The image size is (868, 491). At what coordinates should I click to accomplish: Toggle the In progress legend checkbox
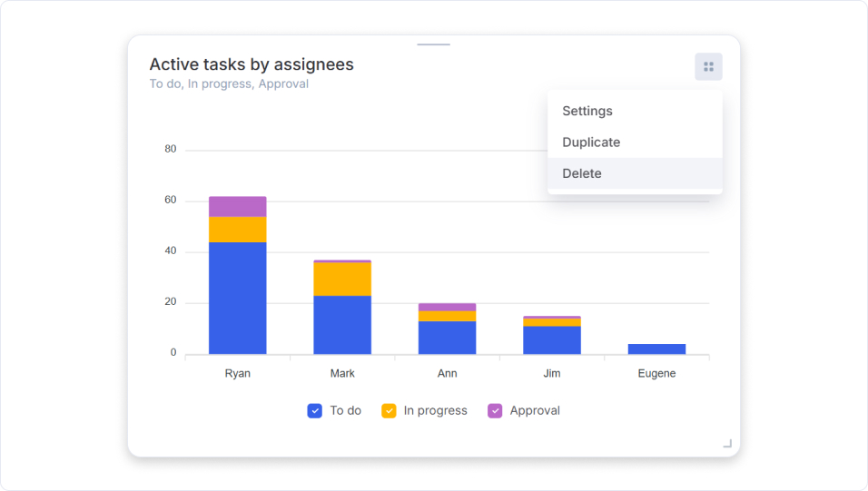click(389, 411)
